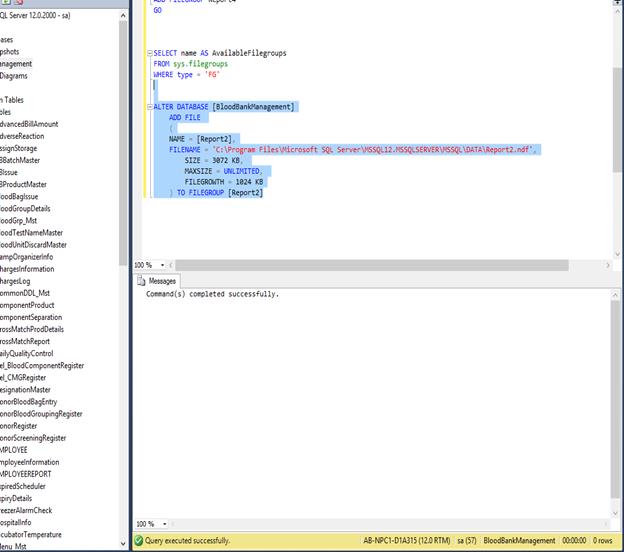Click the Messages tab page icon
Image resolution: width=624 pixels, height=552 pixels.
pyautogui.click(x=141, y=281)
